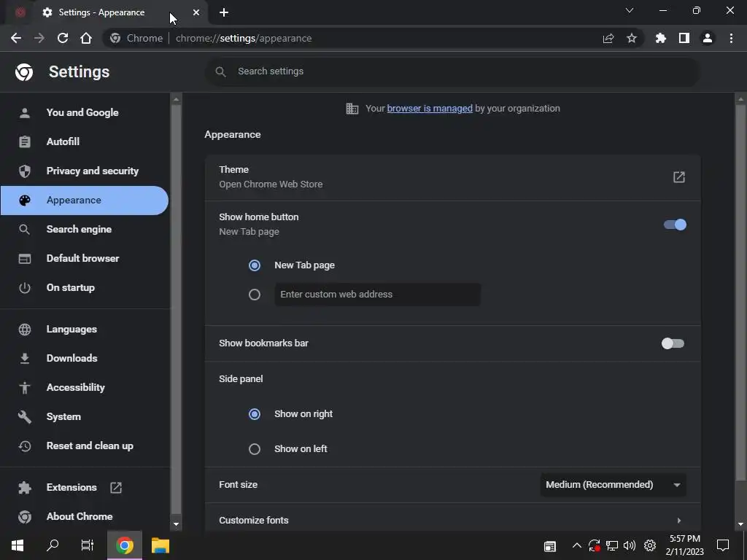The width and height of the screenshot is (747, 560).
Task: Go to Reset and clean up
Action: tap(84, 446)
